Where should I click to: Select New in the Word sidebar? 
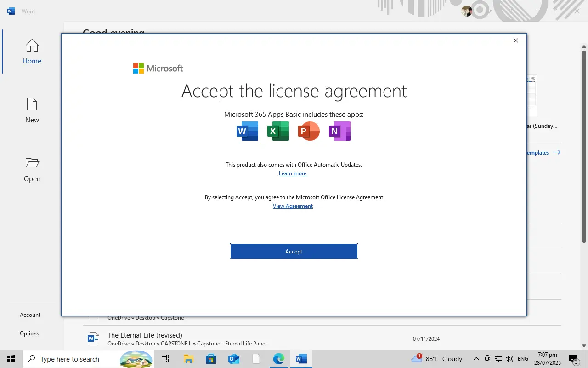32,110
